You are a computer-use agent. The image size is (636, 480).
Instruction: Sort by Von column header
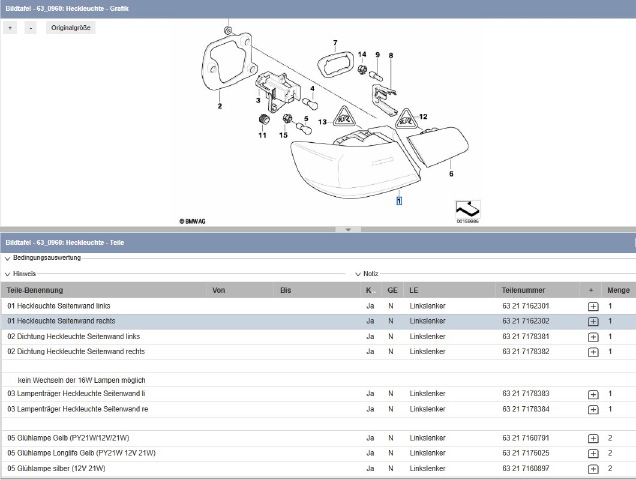[x=218, y=290]
